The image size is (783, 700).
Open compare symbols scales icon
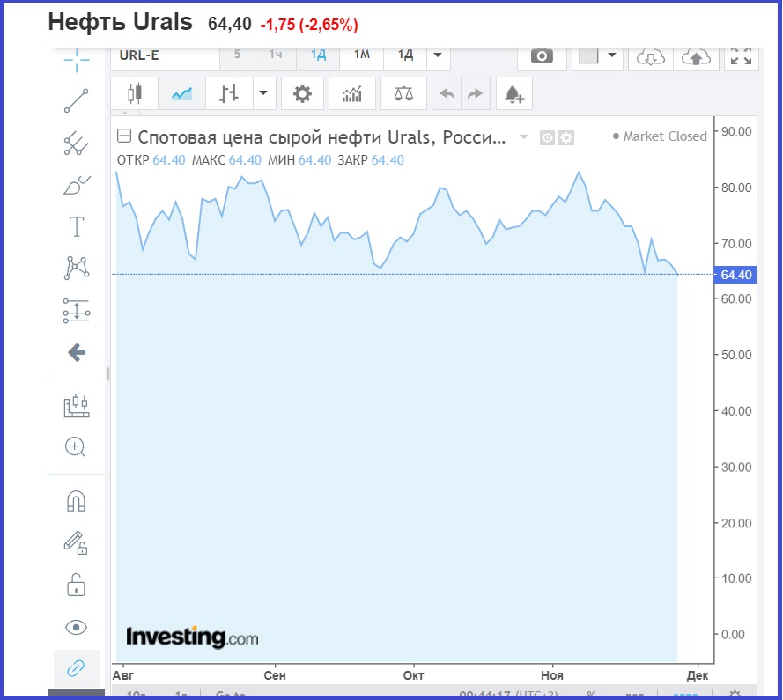(403, 93)
